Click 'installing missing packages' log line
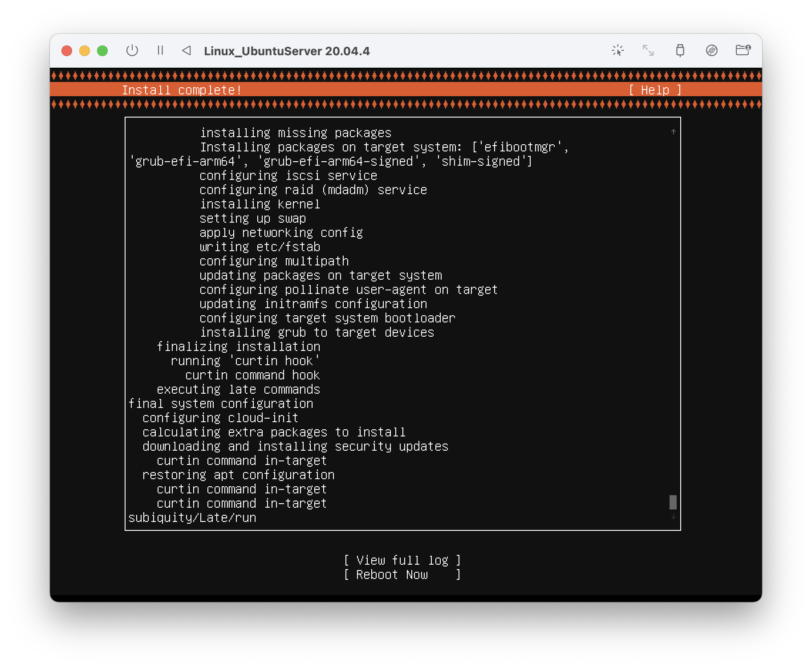This screenshot has width=812, height=668. tap(296, 133)
